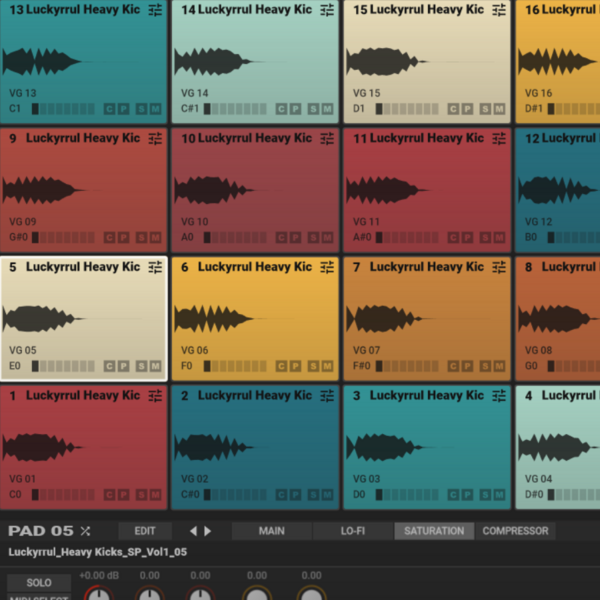600x600 pixels.
Task: Mute pad 15 with M button
Action: 499,109
